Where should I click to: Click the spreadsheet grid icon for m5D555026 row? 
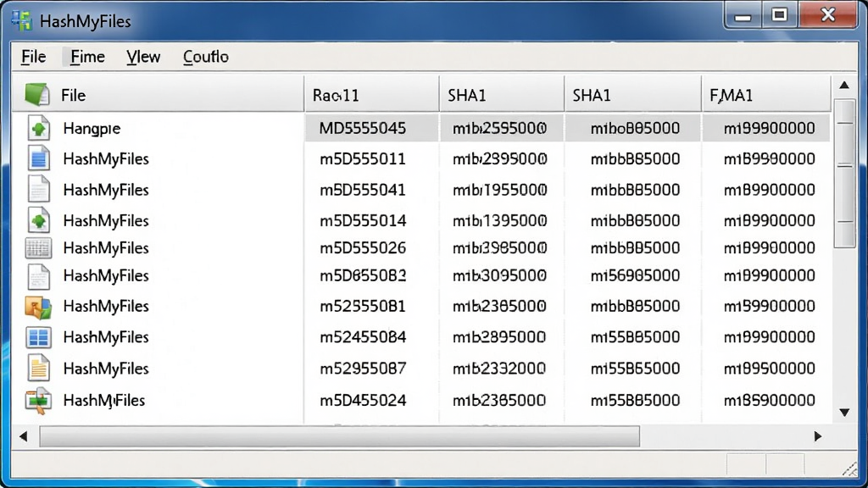point(38,248)
